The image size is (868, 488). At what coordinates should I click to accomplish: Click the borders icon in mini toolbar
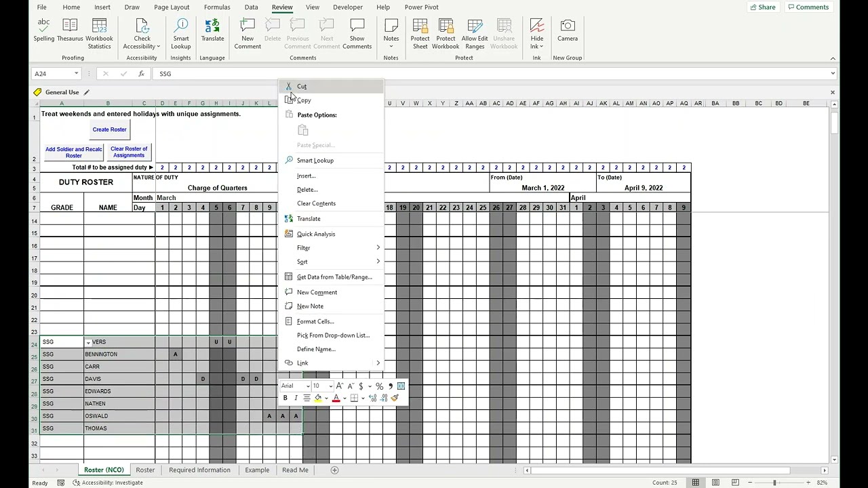tap(354, 398)
